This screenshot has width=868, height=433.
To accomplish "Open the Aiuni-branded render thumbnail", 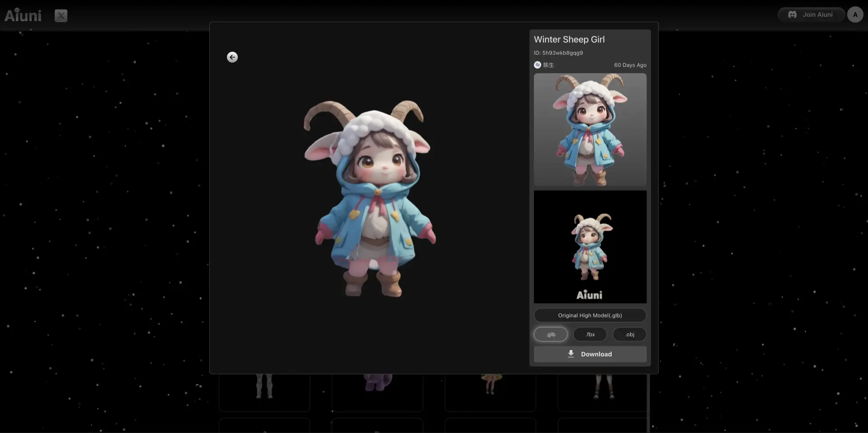I will pyautogui.click(x=590, y=247).
